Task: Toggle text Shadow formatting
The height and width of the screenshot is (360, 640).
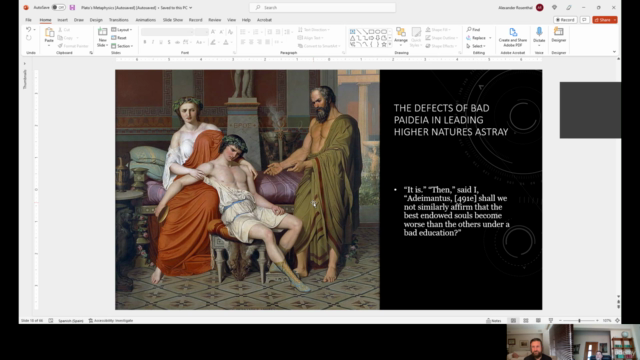Action: [x=169, y=42]
